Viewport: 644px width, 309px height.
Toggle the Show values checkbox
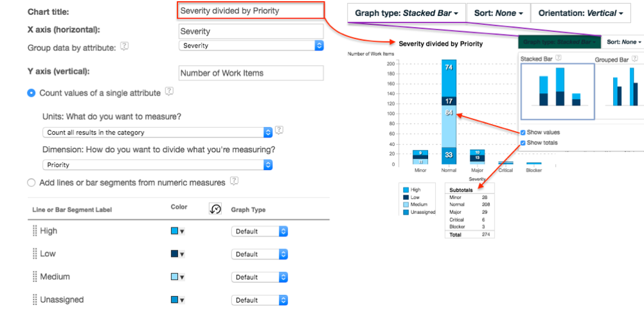[523, 132]
